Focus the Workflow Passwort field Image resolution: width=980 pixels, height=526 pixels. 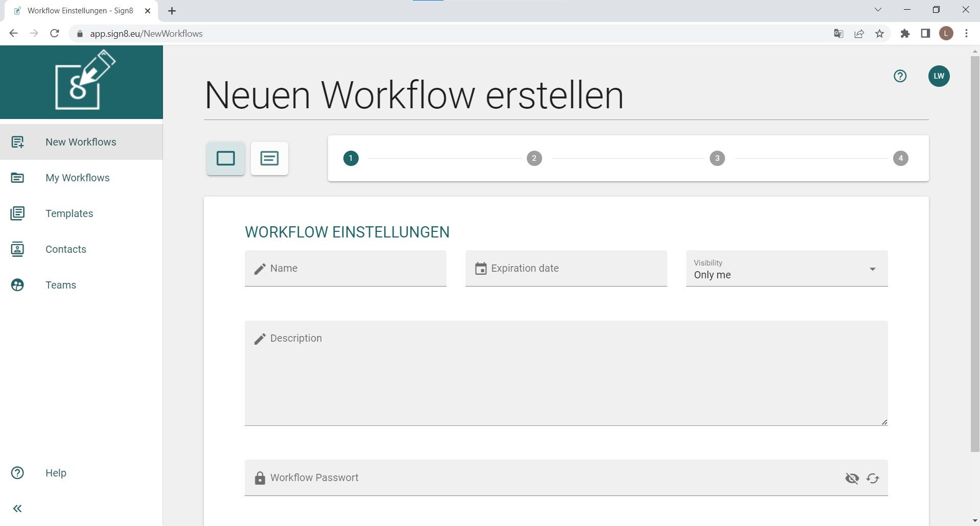pyautogui.click(x=566, y=478)
